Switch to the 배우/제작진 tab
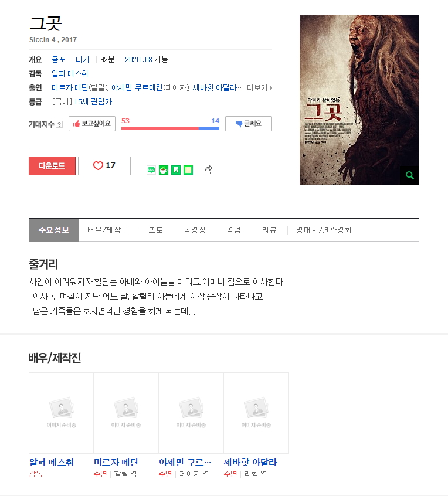 coord(108,230)
